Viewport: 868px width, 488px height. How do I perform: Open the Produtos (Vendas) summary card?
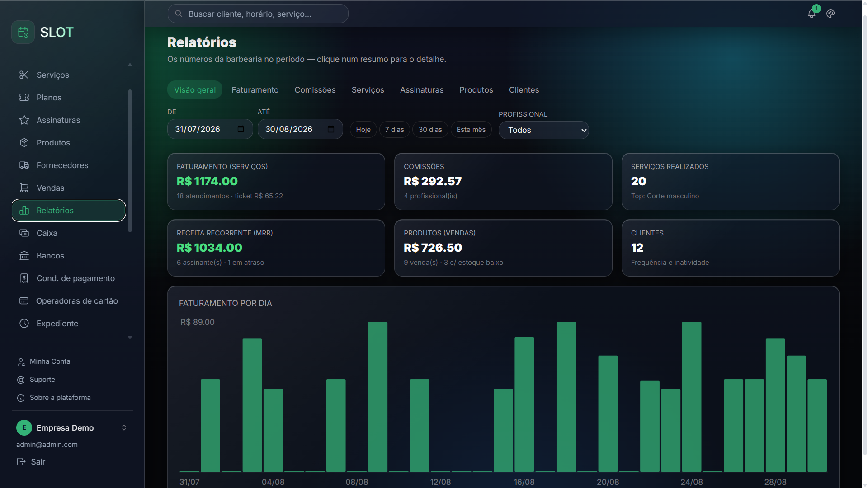tap(503, 248)
